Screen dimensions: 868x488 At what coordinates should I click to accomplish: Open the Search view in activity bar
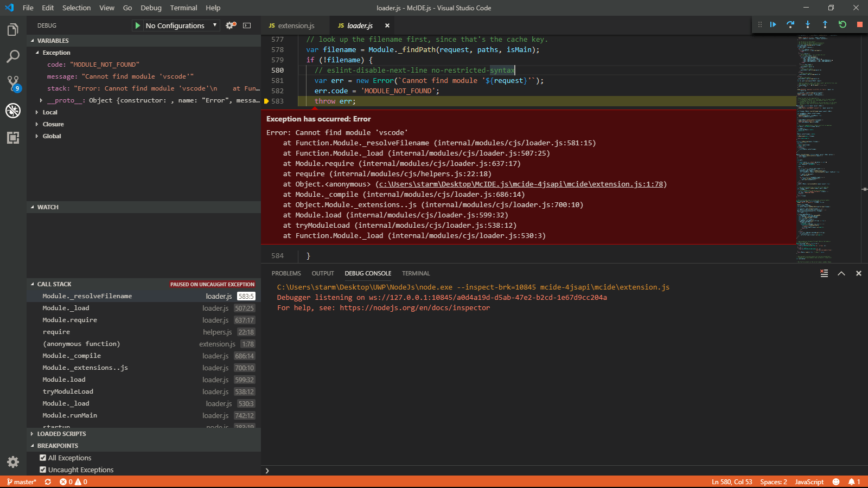(13, 56)
